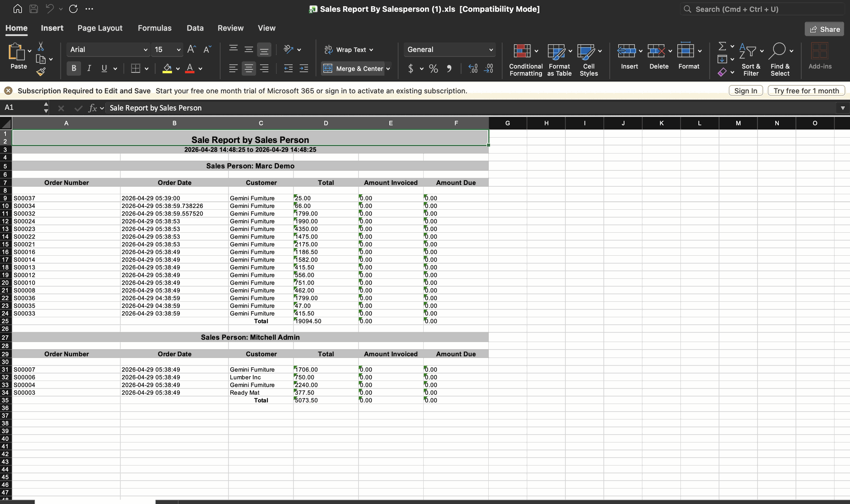Click the Increase Indent icon
This screenshot has height=504, width=850.
click(x=304, y=68)
